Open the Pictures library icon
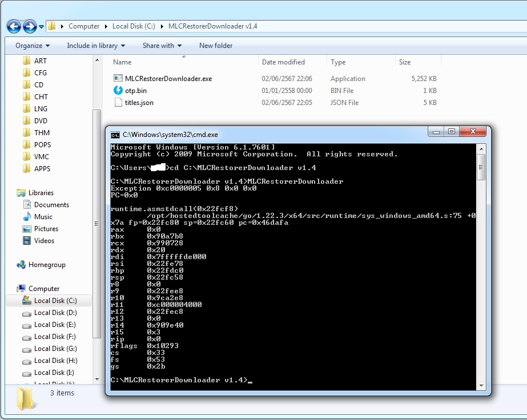 [27, 229]
